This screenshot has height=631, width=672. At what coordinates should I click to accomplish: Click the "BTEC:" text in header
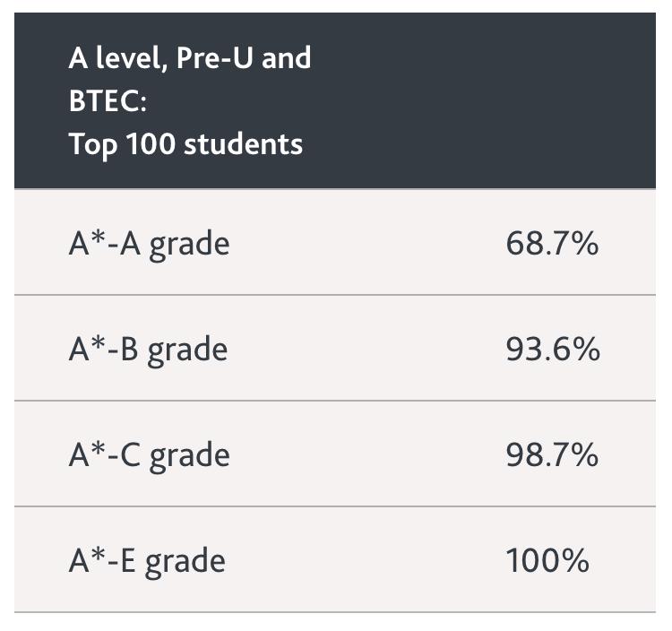(x=107, y=100)
